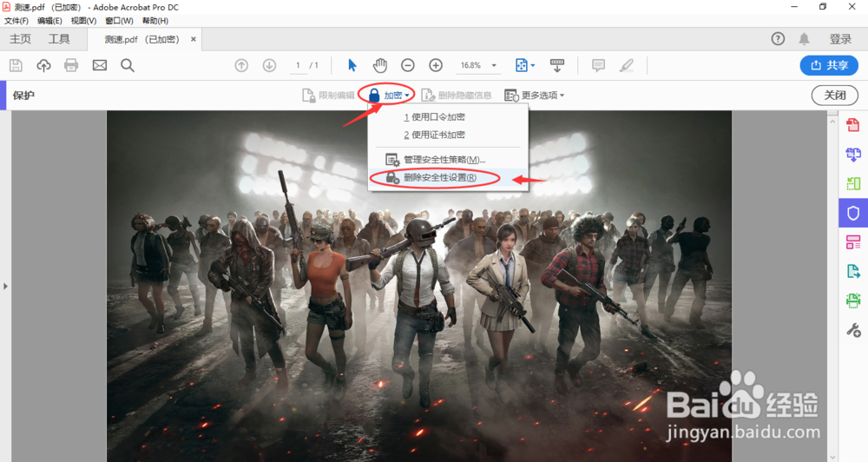
Task: Click the 限制编辑 button
Action: (328, 96)
